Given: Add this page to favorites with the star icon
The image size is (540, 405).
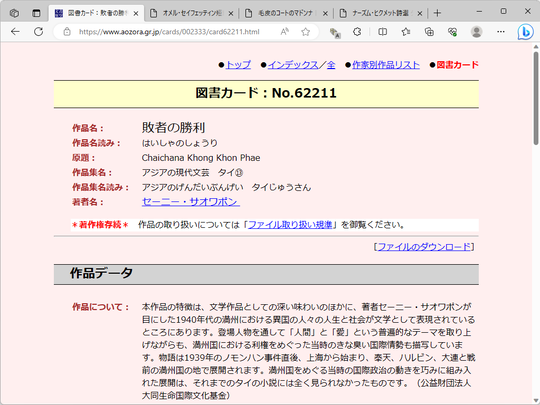Looking at the screenshot, I should pos(305,32).
